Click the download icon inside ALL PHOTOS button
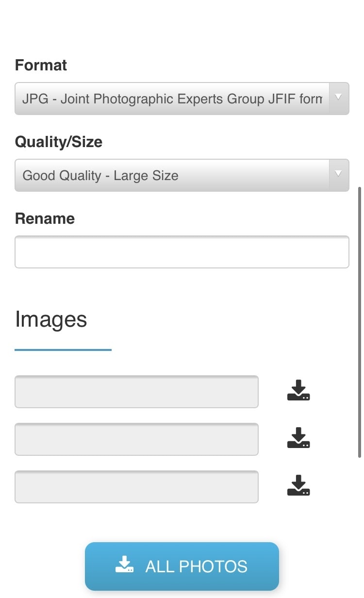This screenshot has height=598, width=364. coord(125,565)
